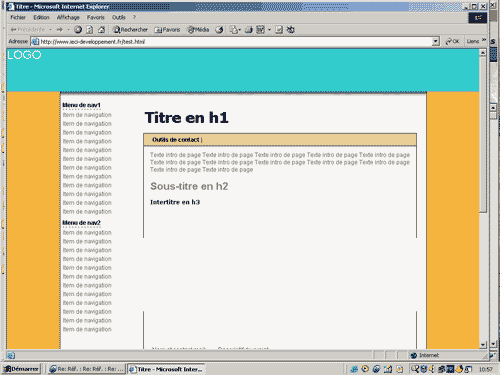This screenshot has width=500, height=375.
Task: Click the Discuss toolbar icon
Action: point(279,30)
